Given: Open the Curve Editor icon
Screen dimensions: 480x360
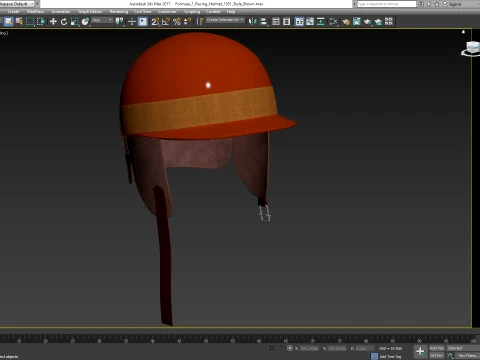Looking at the screenshot, I should point(310,22).
